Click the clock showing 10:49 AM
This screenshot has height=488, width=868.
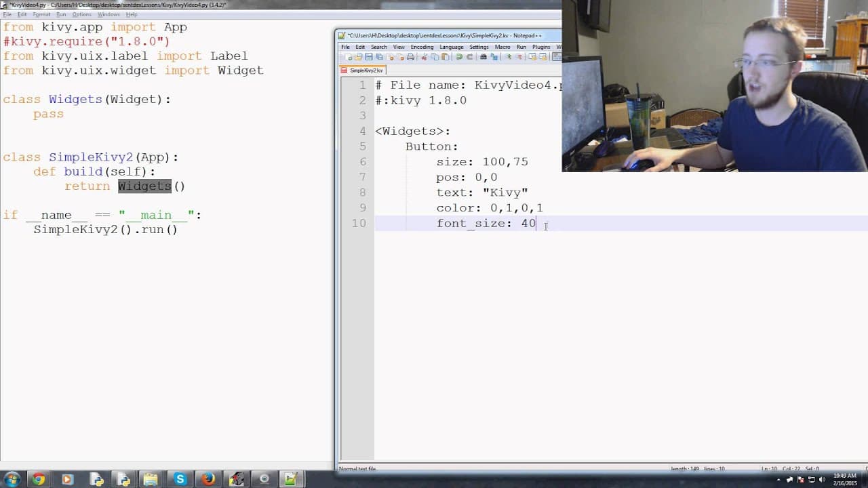click(x=845, y=476)
